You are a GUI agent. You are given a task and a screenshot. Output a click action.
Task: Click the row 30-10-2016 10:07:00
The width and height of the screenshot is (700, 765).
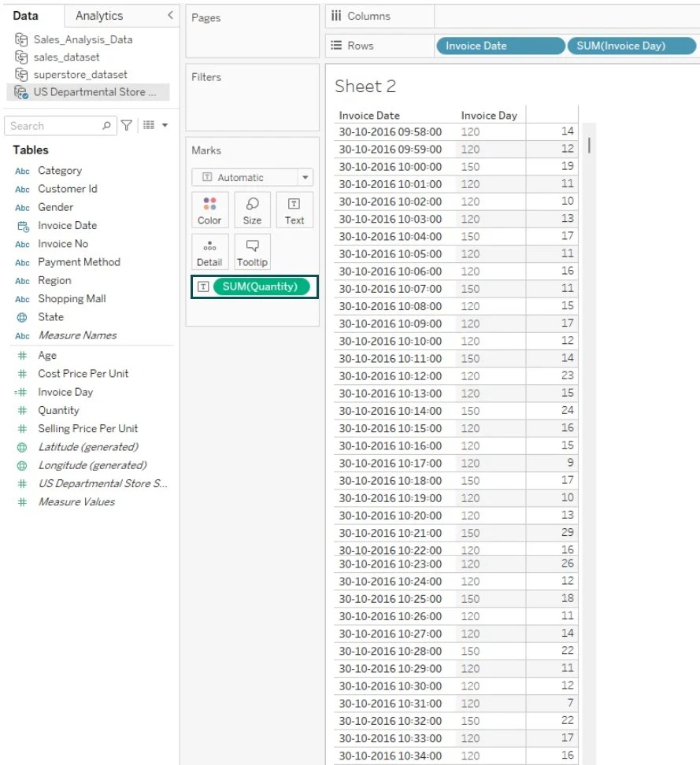tap(455, 289)
